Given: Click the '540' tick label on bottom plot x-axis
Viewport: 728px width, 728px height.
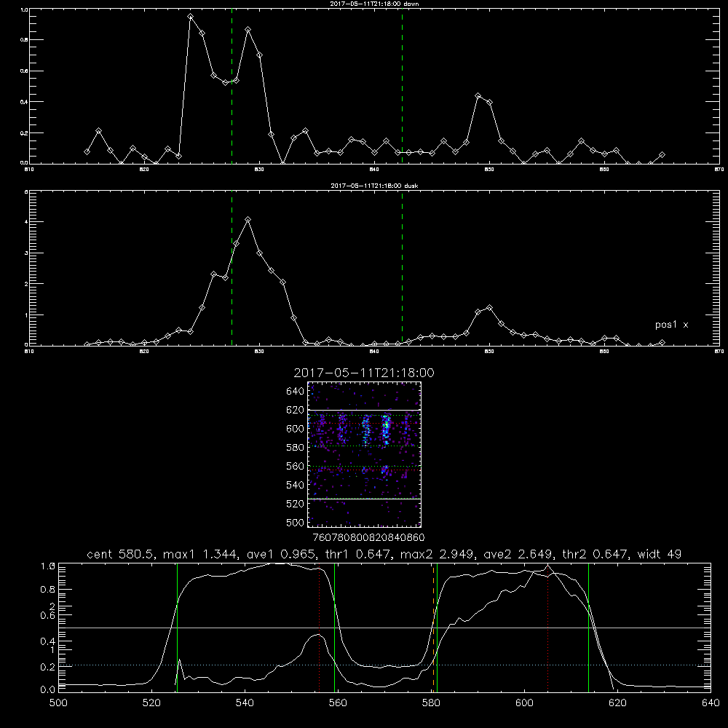Looking at the screenshot, I should click(245, 703).
